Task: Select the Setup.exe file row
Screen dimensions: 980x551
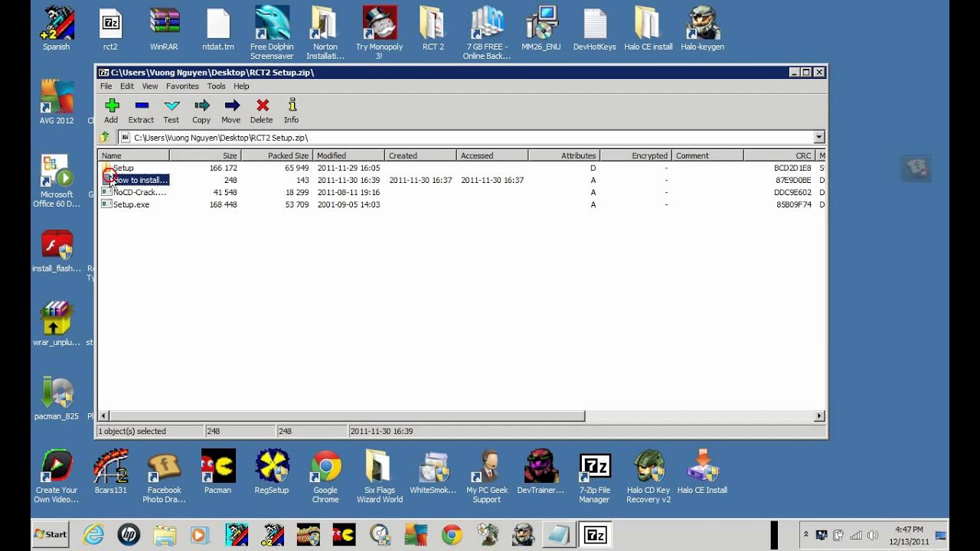Action: point(462,204)
